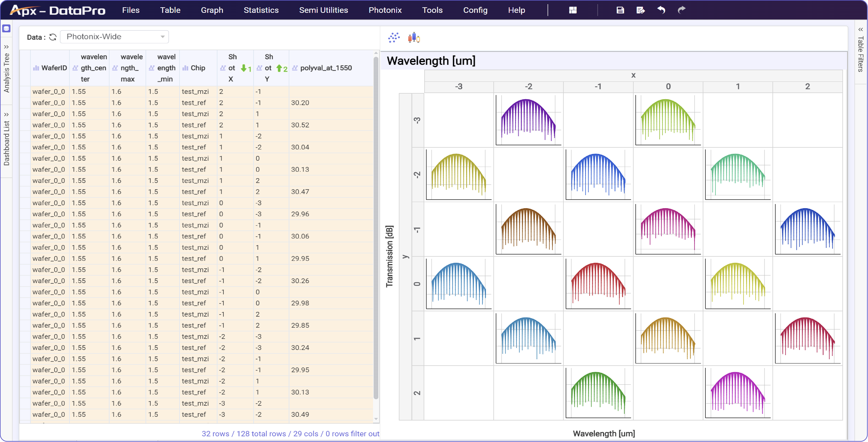Click the refresh icon next to Data
This screenshot has width=868, height=442.
53,37
